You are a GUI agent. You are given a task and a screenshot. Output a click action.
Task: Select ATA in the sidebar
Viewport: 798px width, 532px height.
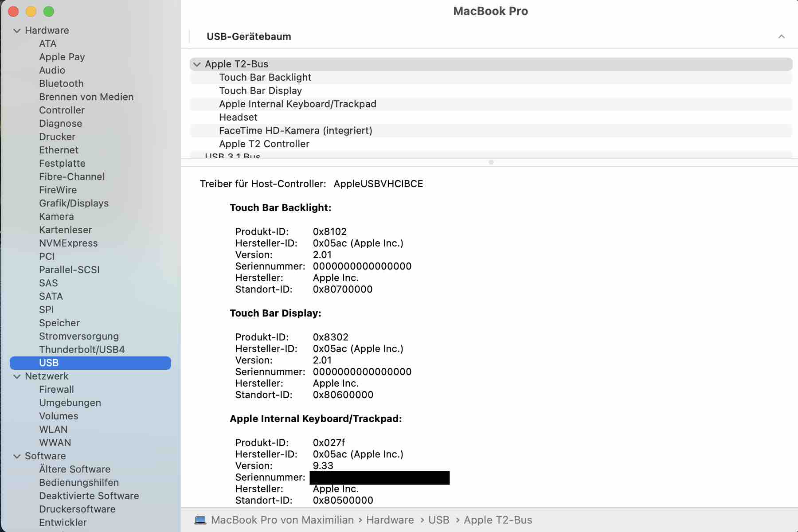click(47, 43)
